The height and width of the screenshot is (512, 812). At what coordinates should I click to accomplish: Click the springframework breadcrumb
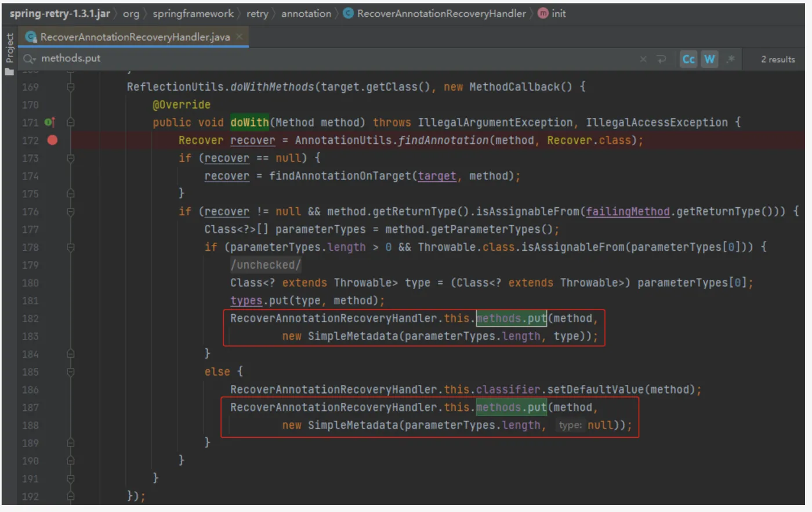click(x=193, y=13)
